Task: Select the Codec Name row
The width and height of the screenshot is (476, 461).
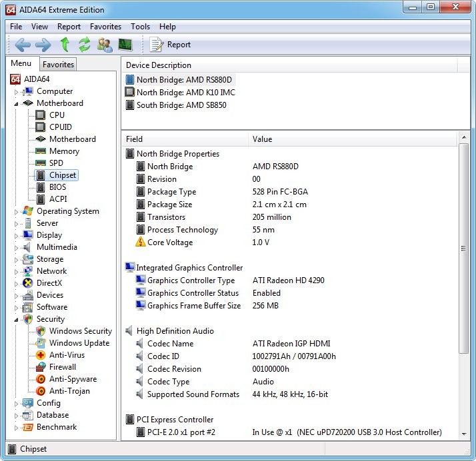Action: (290, 344)
